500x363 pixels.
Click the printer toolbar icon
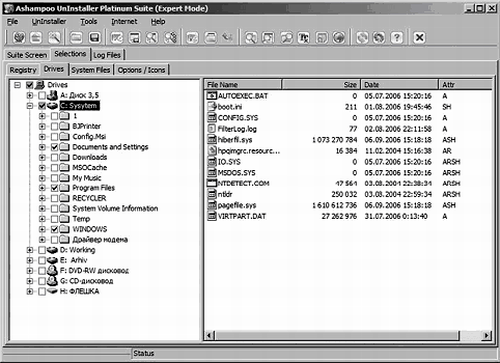(x=210, y=38)
